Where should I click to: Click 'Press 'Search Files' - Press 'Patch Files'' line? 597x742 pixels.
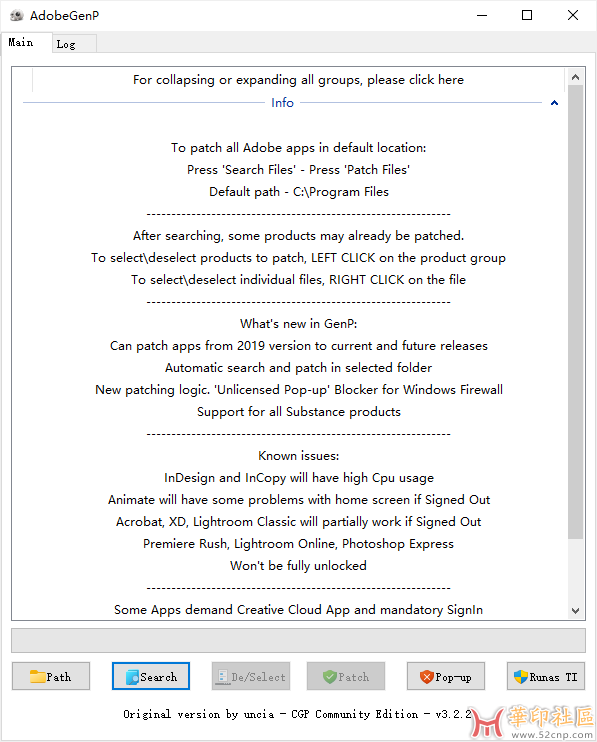298,169
